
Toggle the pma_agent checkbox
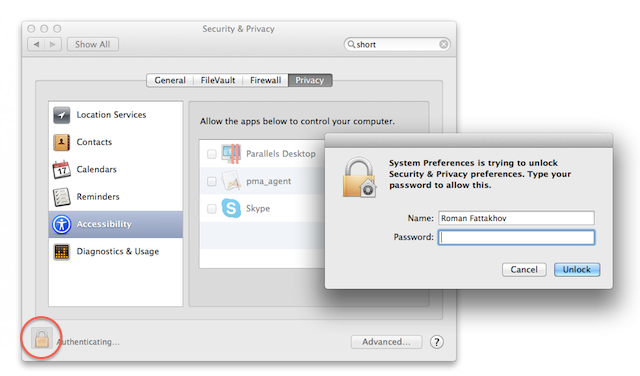(x=211, y=181)
